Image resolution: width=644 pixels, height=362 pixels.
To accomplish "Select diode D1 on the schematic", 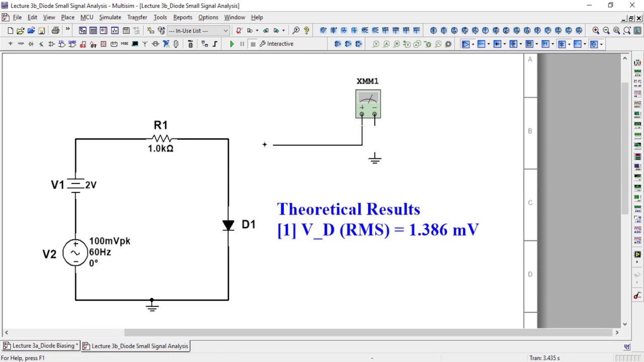I will pos(228,225).
